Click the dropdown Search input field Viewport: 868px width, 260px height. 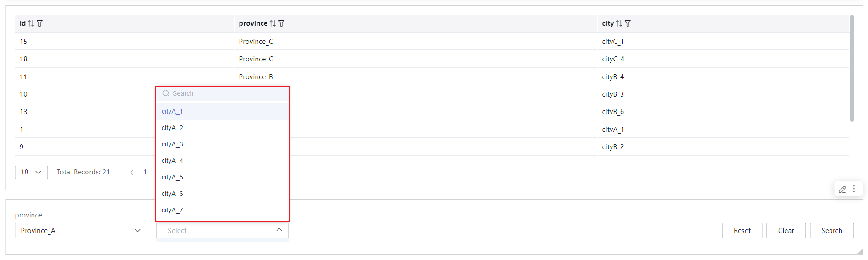pyautogui.click(x=223, y=93)
